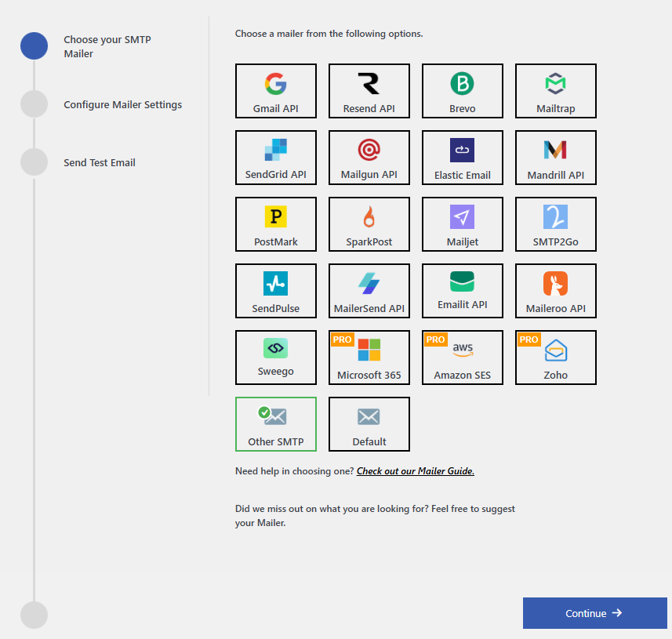The height and width of the screenshot is (639, 672).
Task: Select Mailtrap as the mailer
Action: pyautogui.click(x=556, y=91)
